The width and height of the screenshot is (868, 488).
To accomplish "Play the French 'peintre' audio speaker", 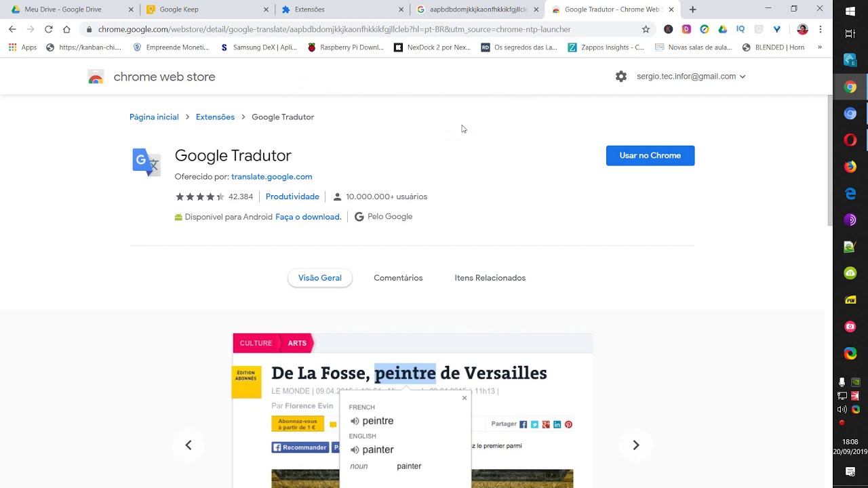I will [355, 421].
